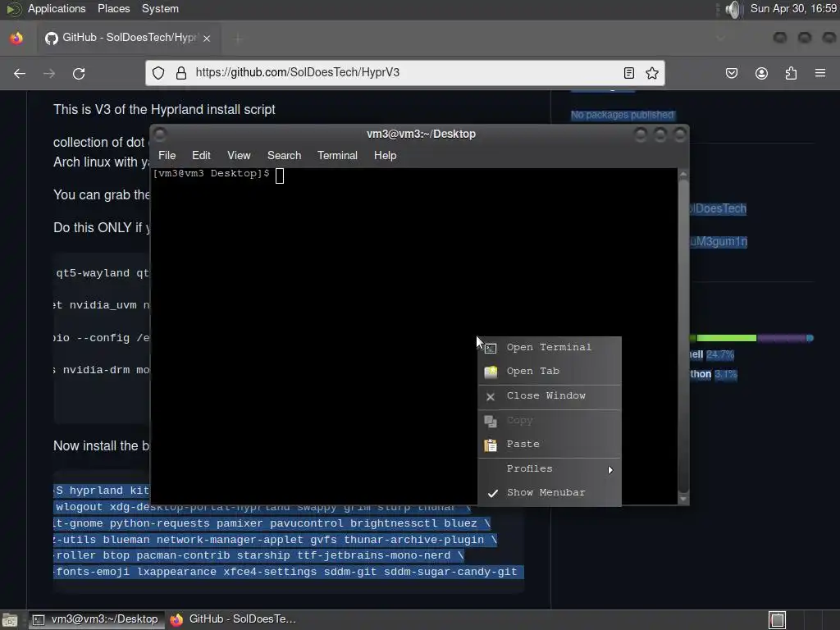
Task: Open a new browser tab with plus
Action: [x=239, y=39]
